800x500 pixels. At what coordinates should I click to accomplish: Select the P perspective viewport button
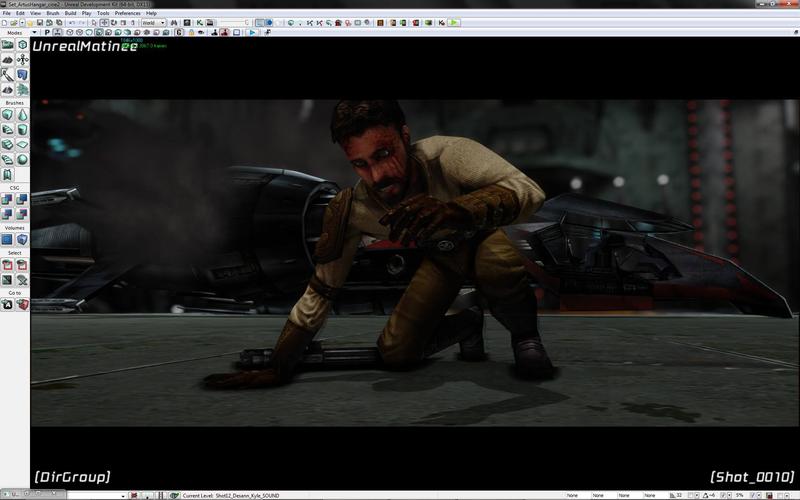47,33
